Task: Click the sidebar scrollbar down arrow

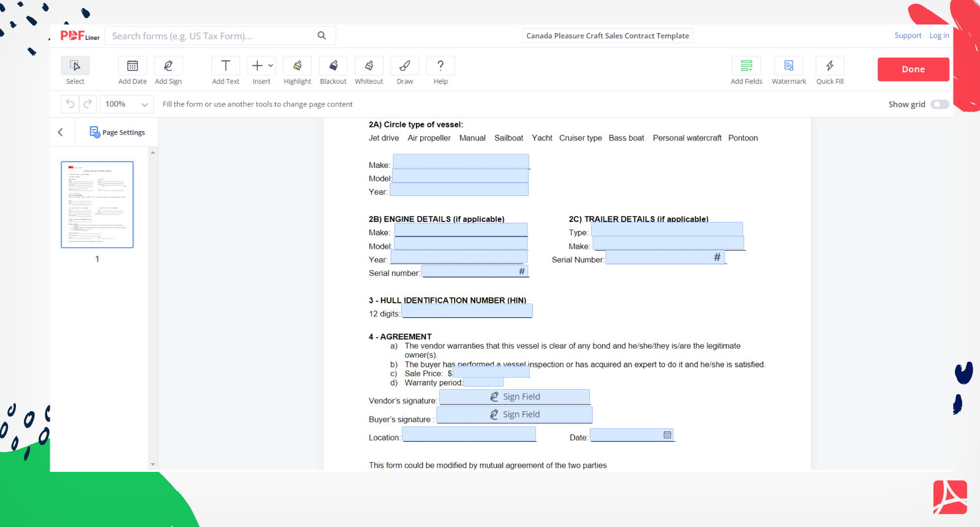Action: click(153, 464)
